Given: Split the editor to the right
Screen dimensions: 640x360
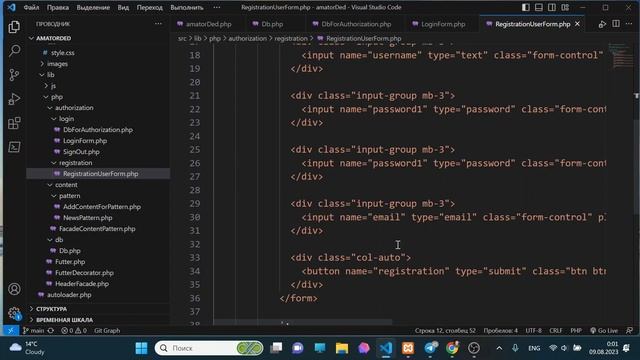Looking at the screenshot, I should pyautogui.click(x=616, y=24).
